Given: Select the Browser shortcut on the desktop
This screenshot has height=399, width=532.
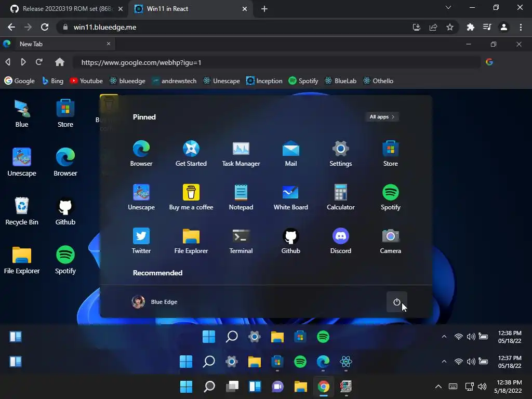Looking at the screenshot, I should pos(65,162).
